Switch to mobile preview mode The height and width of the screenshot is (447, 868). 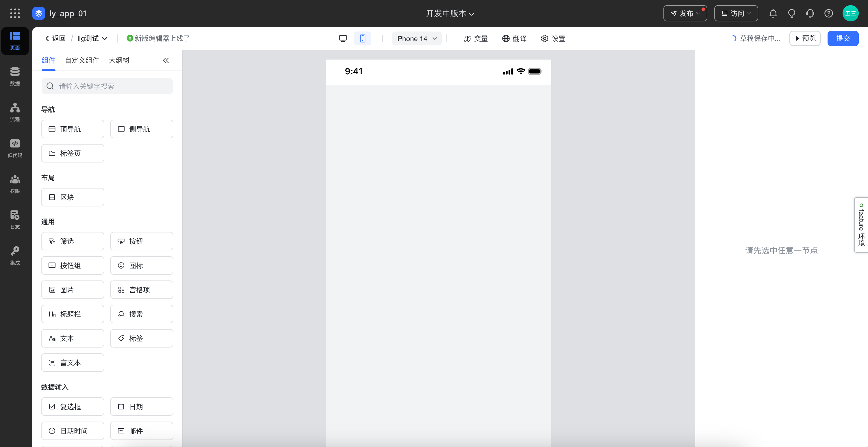[x=362, y=38]
